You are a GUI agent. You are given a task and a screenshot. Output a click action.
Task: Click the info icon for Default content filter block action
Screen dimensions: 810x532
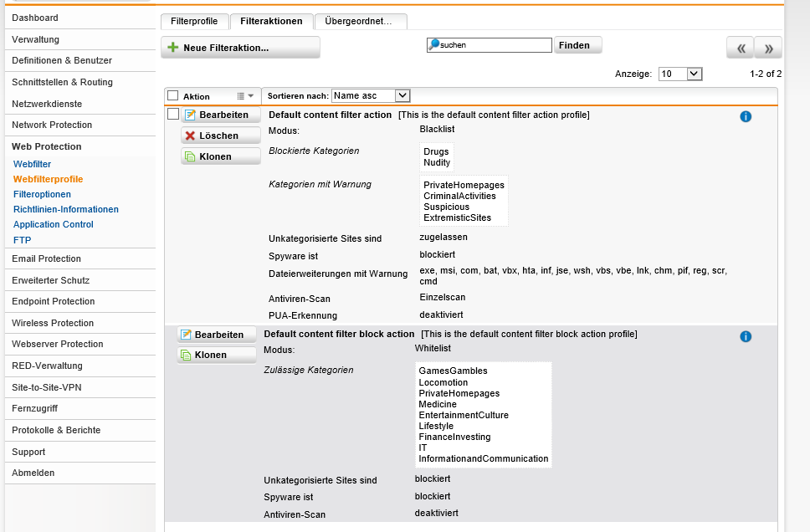tap(746, 336)
